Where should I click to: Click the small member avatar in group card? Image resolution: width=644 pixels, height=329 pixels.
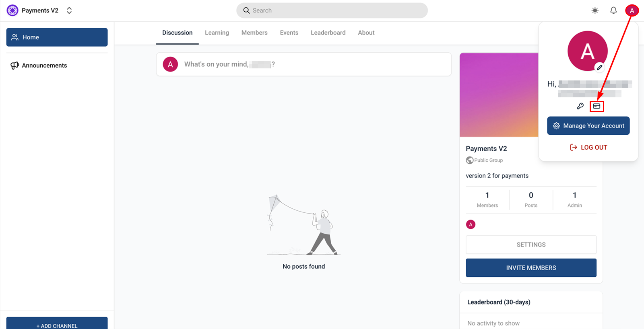[x=471, y=224]
